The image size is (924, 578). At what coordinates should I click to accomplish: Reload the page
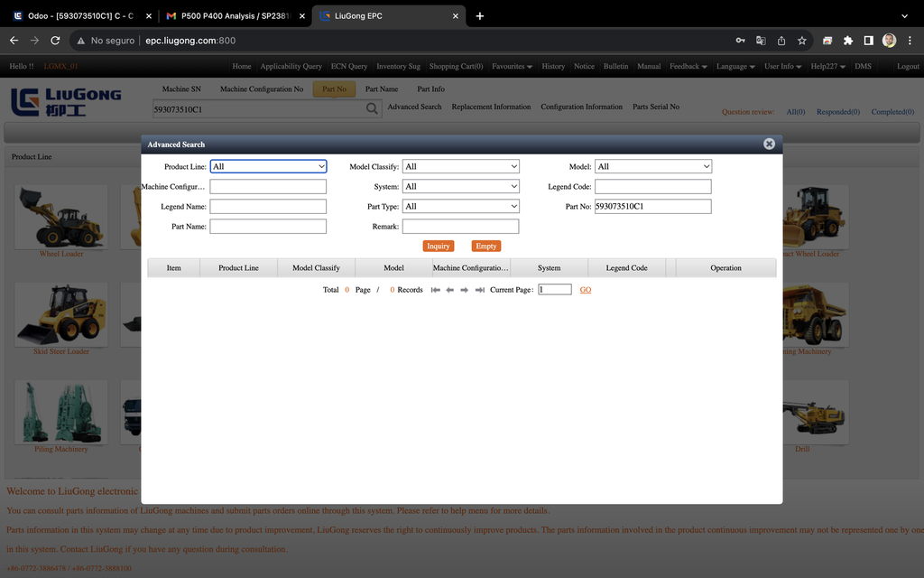click(x=55, y=41)
